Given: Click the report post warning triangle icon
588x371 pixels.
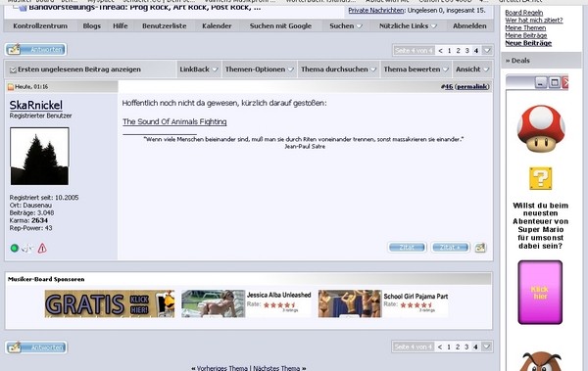Looking at the screenshot, I should coord(42,248).
